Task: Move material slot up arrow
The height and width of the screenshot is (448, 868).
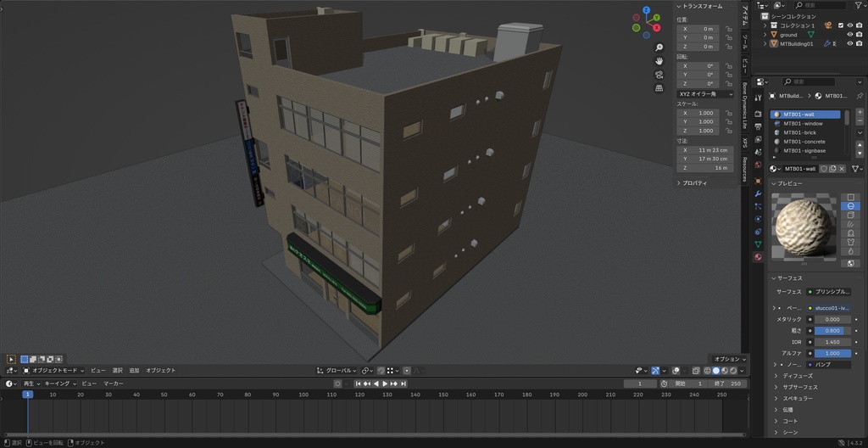Action: (x=860, y=144)
